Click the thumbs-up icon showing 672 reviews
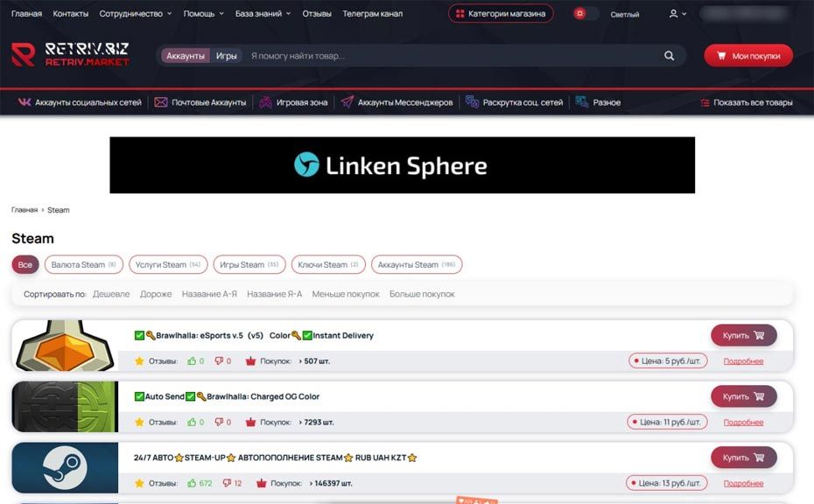The height and width of the screenshot is (504, 814). pos(192,483)
